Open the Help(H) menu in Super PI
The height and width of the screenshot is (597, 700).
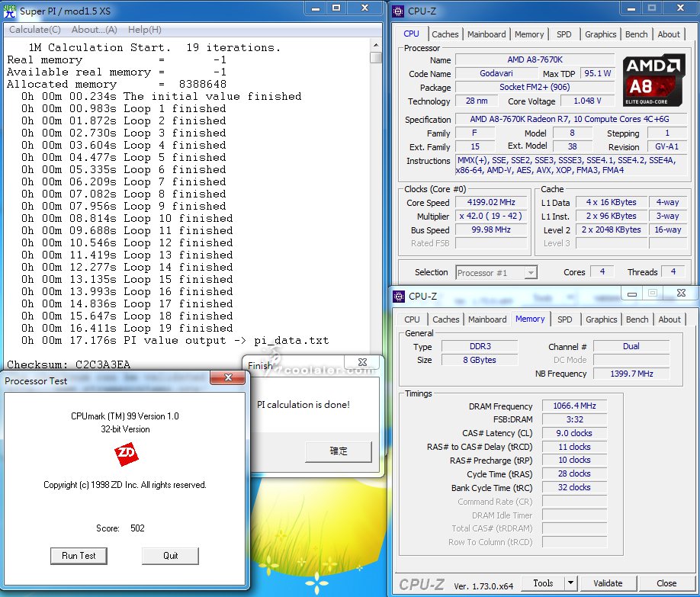(145, 30)
